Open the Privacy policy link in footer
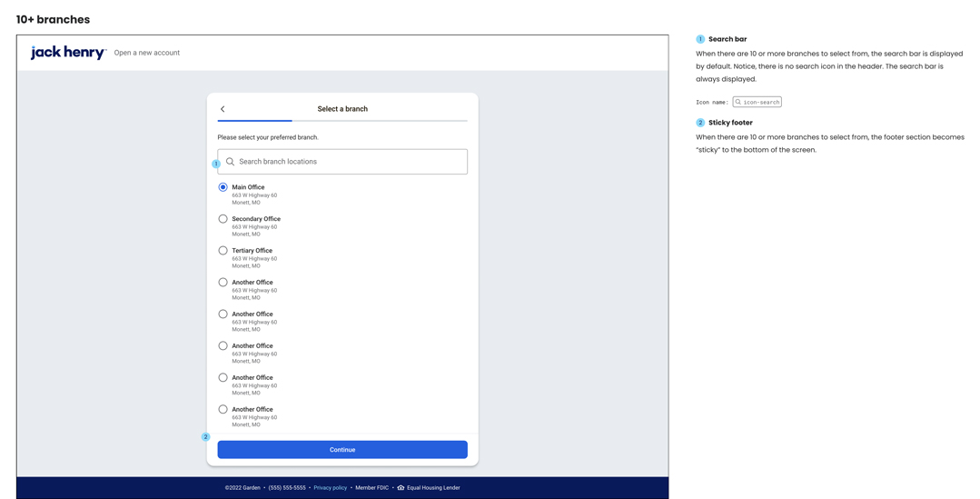Screen dimensions: 980x499 point(330,488)
